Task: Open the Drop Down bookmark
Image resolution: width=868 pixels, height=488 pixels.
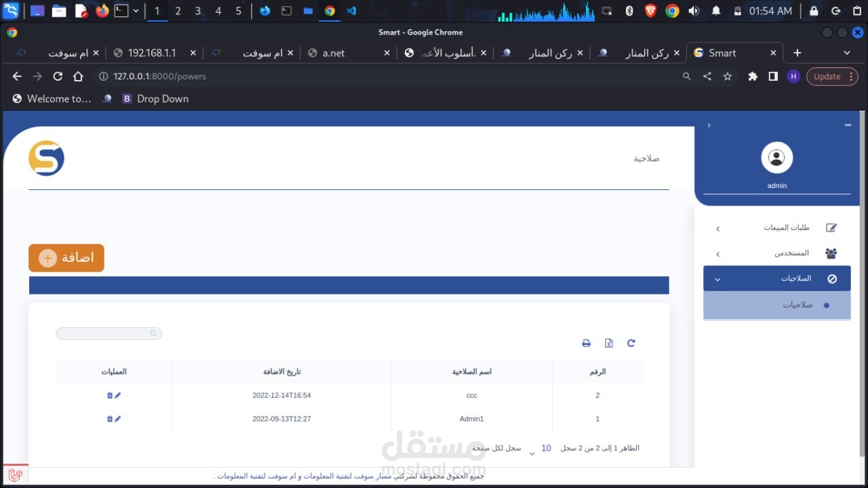Action: click(155, 99)
